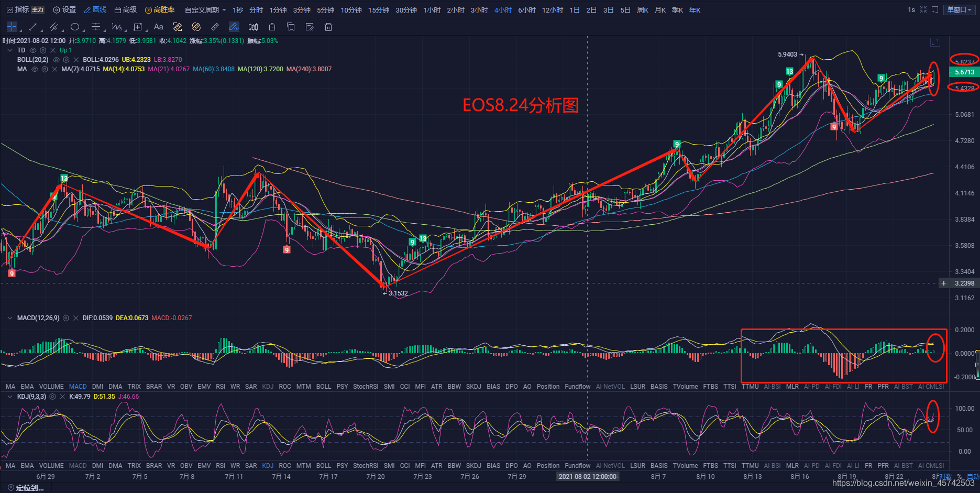Click the 5.6713 current price tag
The height and width of the screenshot is (493, 980).
coord(964,72)
